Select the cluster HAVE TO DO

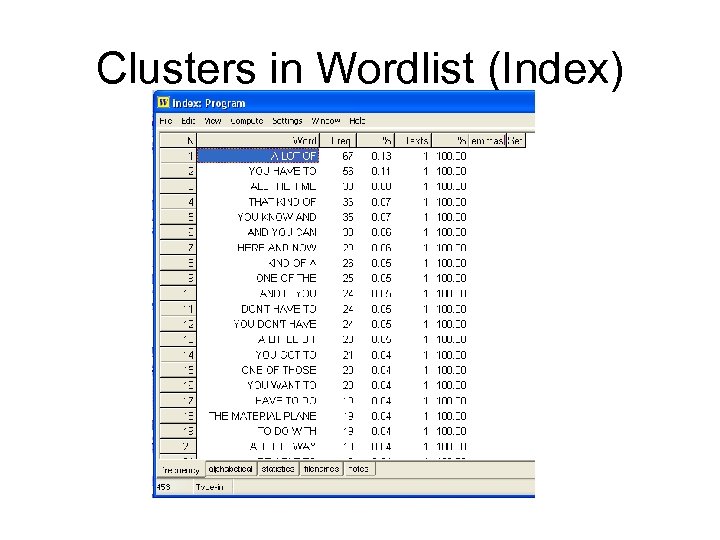[286, 401]
